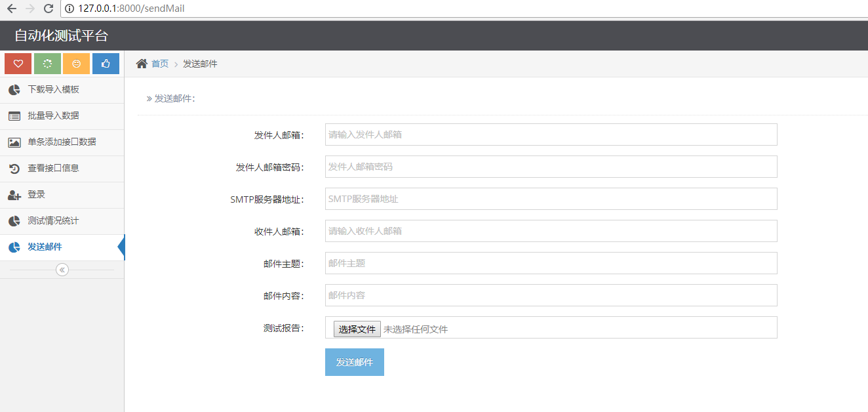Click the 选择文件 file chooser button

pyautogui.click(x=357, y=329)
